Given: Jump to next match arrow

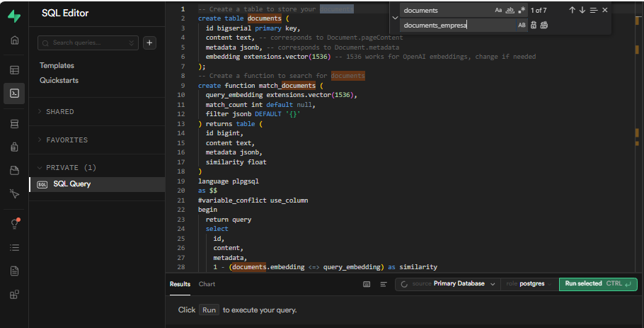Looking at the screenshot, I should pos(582,11).
